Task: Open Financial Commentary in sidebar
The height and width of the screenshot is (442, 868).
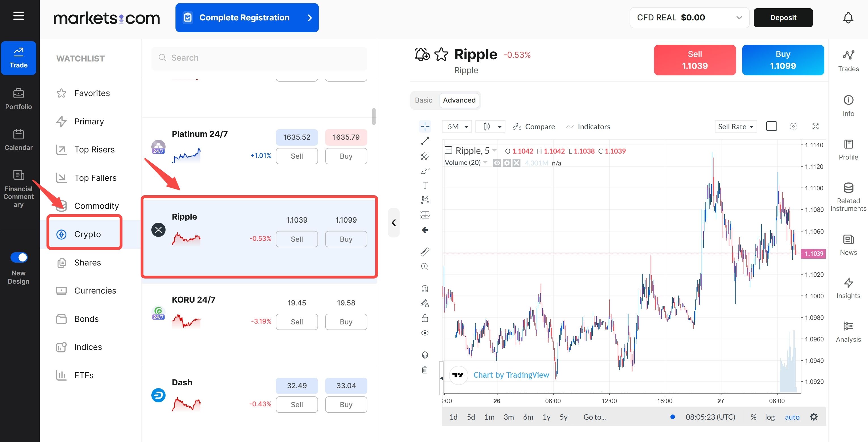Action: 18,189
